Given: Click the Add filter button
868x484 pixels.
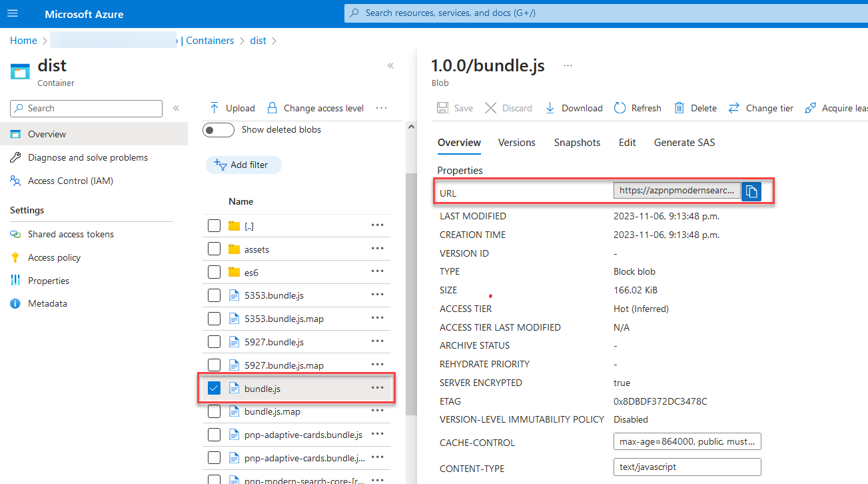Looking at the screenshot, I should 243,165.
